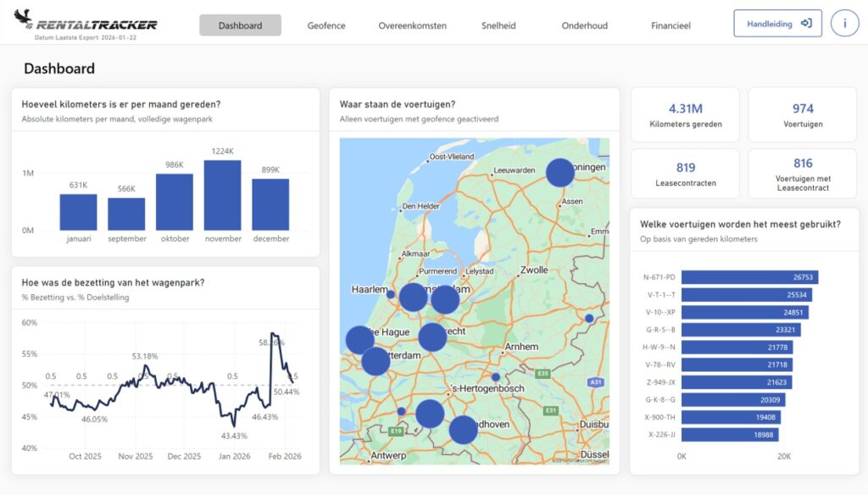The height and width of the screenshot is (495, 868).
Task: Click the info icon button
Action: [844, 23]
